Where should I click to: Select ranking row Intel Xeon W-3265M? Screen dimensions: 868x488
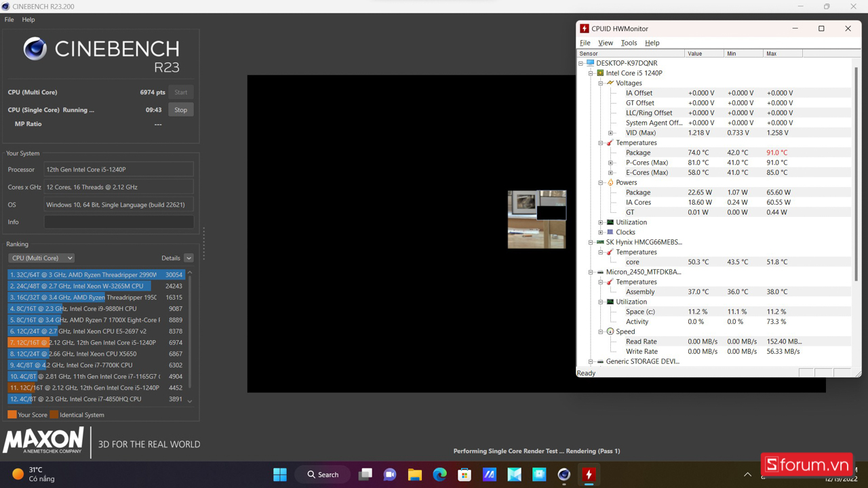tap(96, 286)
